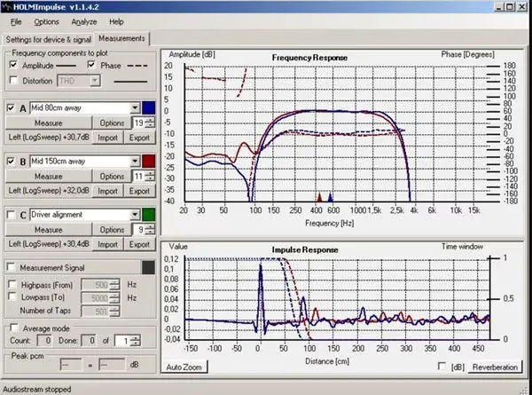Screen dimensions: 532x395
Task: Click Measure for slot A
Action: (49, 123)
